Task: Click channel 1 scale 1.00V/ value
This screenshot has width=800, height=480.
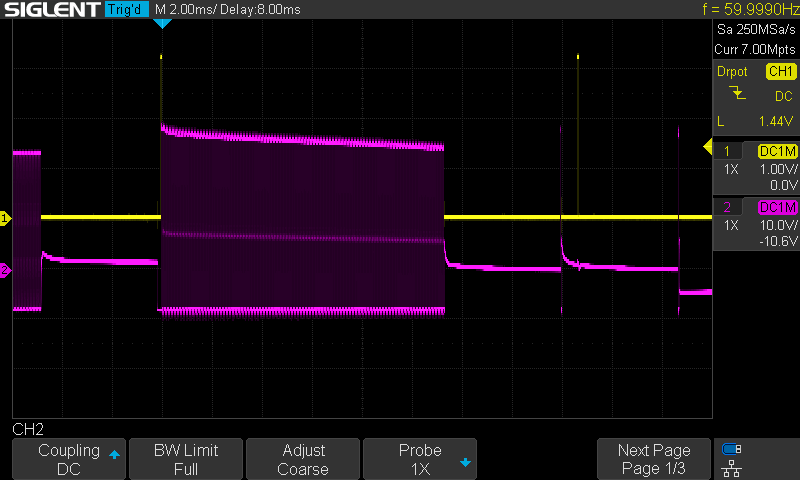Action: tap(779, 169)
